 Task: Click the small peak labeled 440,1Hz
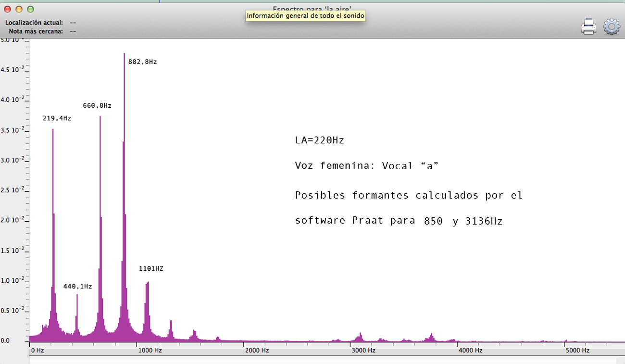[x=77, y=313]
